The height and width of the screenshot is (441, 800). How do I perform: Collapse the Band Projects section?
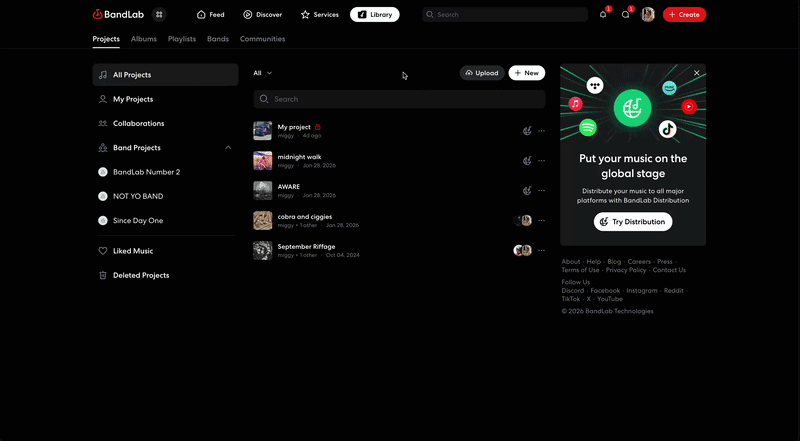228,148
